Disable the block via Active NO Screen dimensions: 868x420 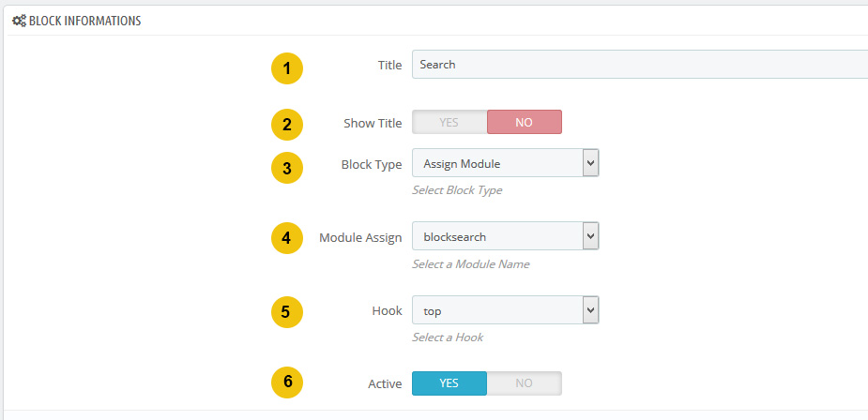(525, 383)
